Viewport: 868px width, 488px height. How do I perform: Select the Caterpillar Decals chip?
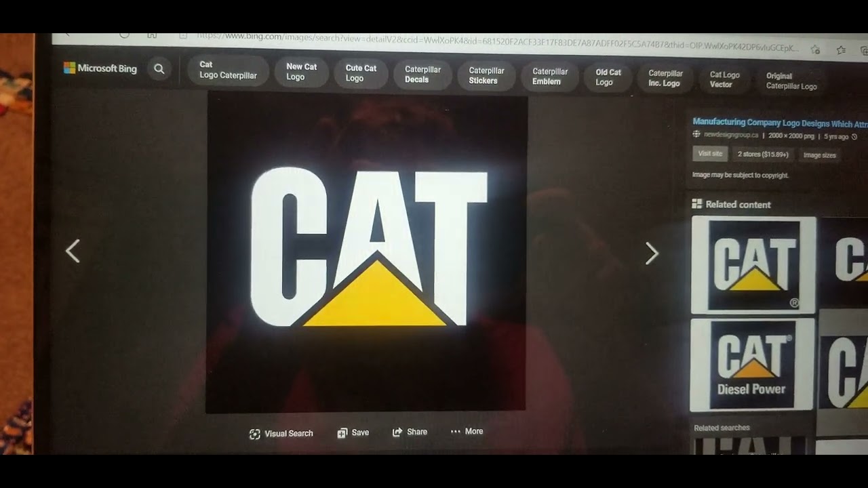(x=422, y=75)
